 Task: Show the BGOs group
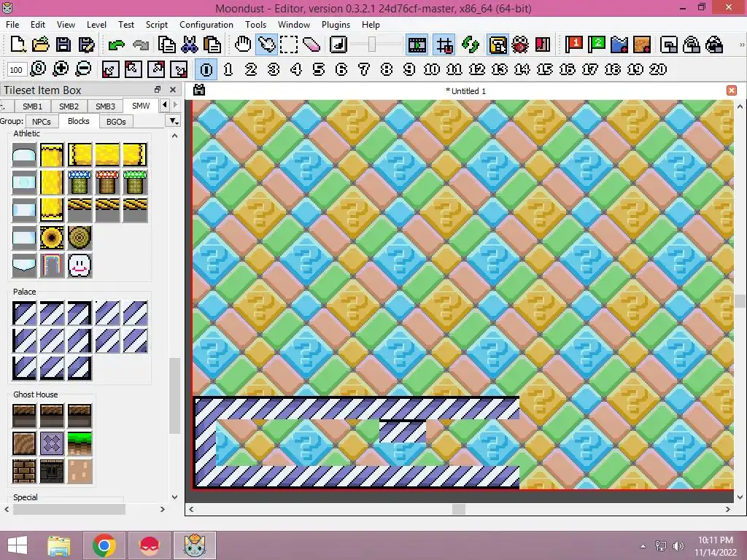(x=116, y=122)
